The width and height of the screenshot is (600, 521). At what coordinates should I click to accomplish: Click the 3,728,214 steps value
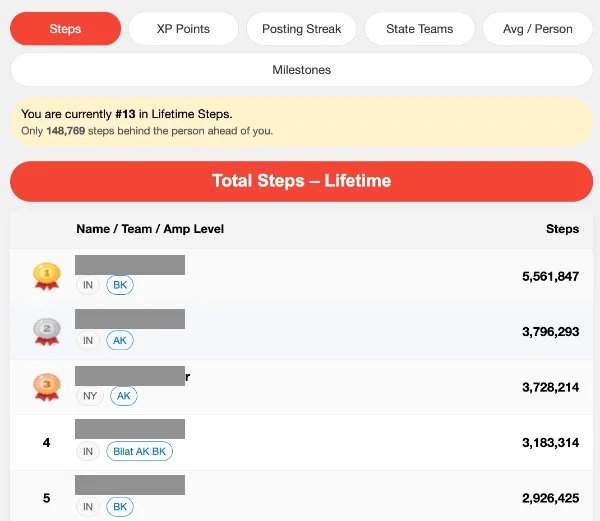(550, 387)
